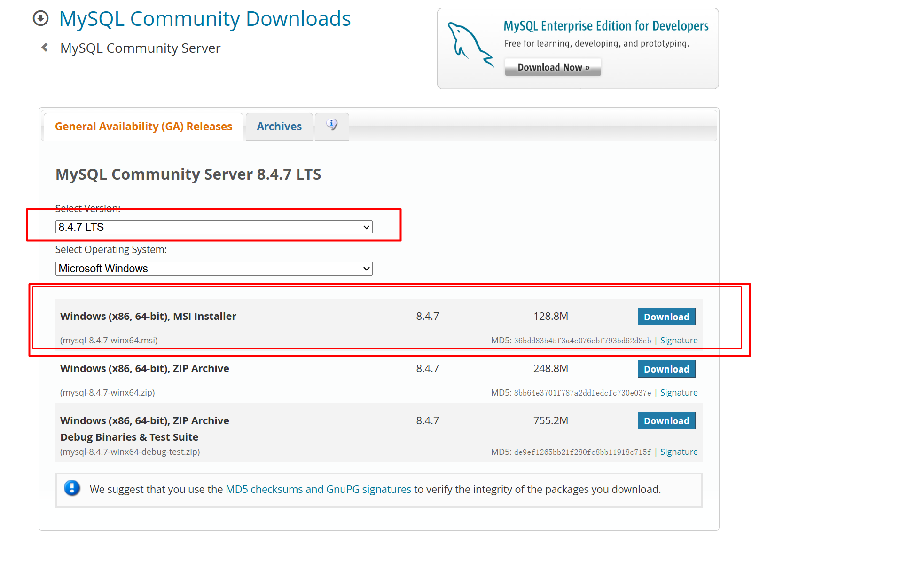Screen dimensions: 924x571
Task: Open Signature link for MSI Installer
Action: (x=679, y=341)
